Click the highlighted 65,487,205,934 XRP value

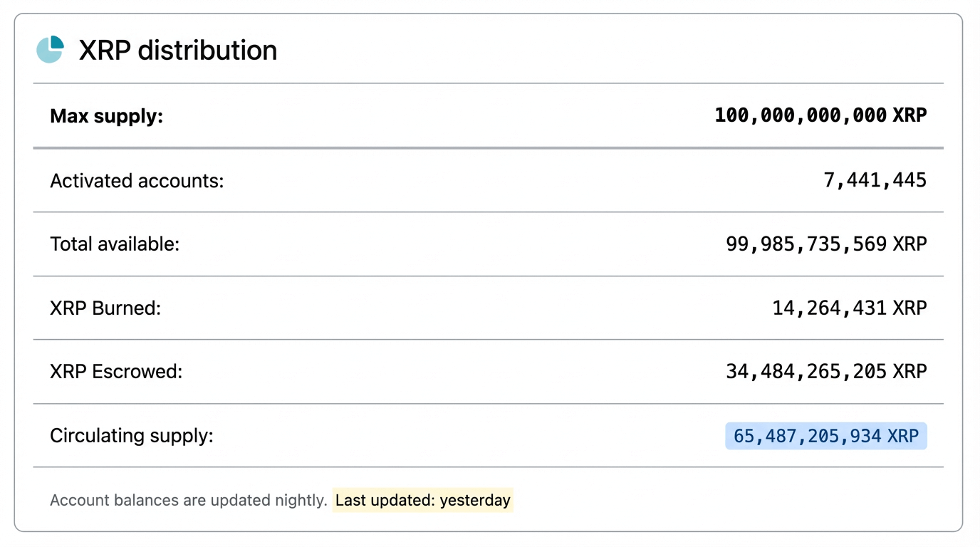click(x=826, y=436)
